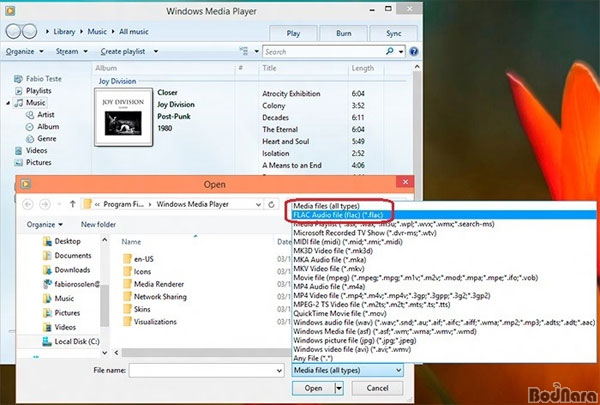Select Album under Music
Screen dimensions: 600x405
tap(48, 126)
